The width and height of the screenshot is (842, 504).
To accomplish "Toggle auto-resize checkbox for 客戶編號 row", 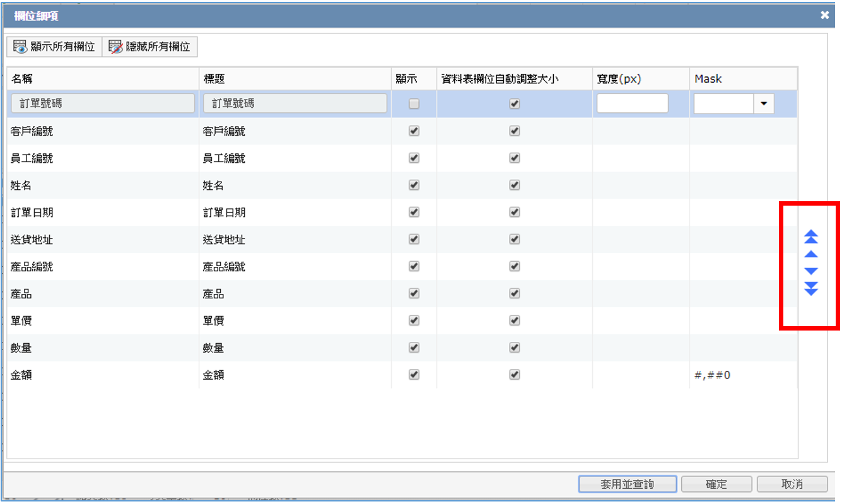I will (x=515, y=131).
